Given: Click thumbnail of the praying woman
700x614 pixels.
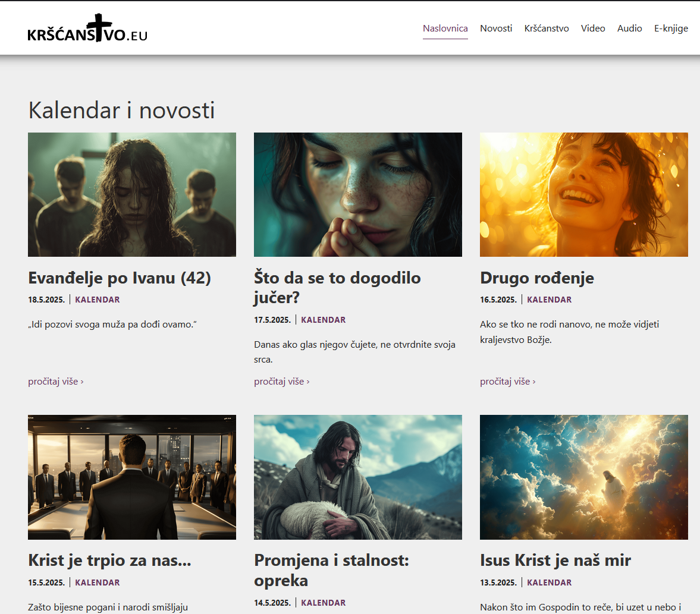Looking at the screenshot, I should [x=358, y=194].
